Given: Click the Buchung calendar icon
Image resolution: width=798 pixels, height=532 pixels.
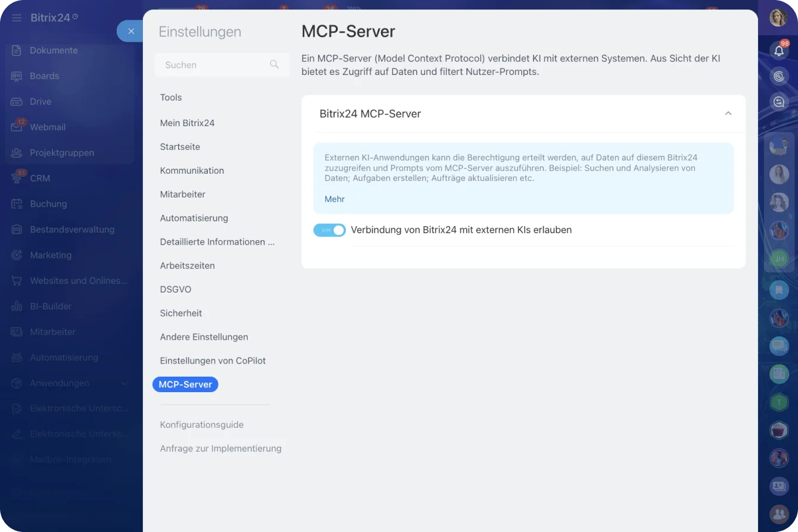Looking at the screenshot, I should tap(17, 204).
